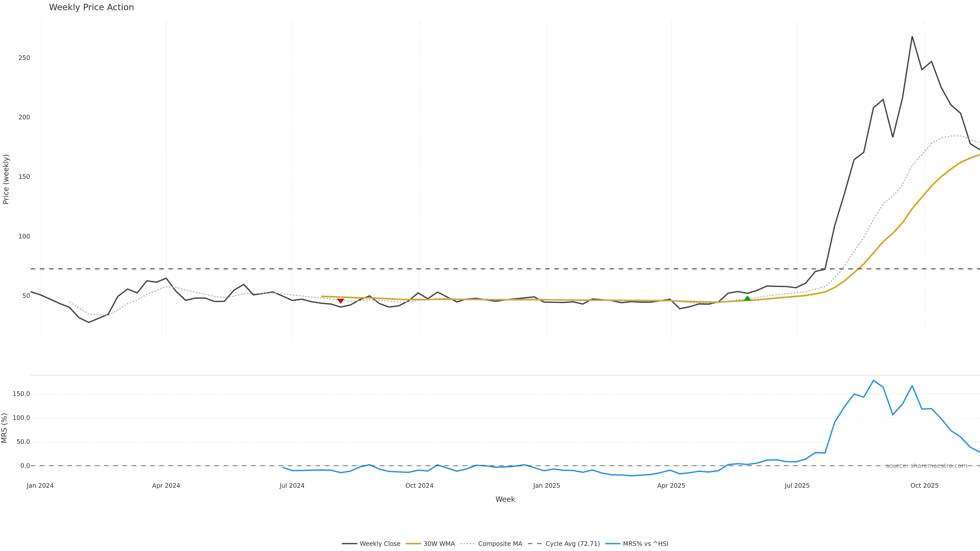This screenshot has width=980, height=551.
Task: Click the MRS (%) axis title
Action: pyautogui.click(x=4, y=428)
